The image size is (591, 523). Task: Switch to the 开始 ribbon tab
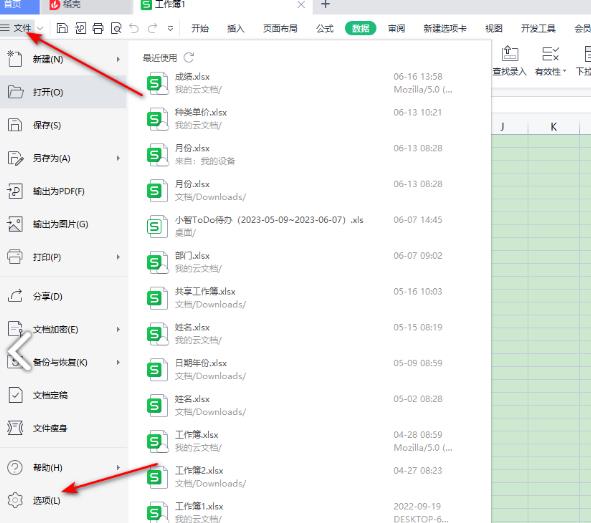(x=200, y=28)
